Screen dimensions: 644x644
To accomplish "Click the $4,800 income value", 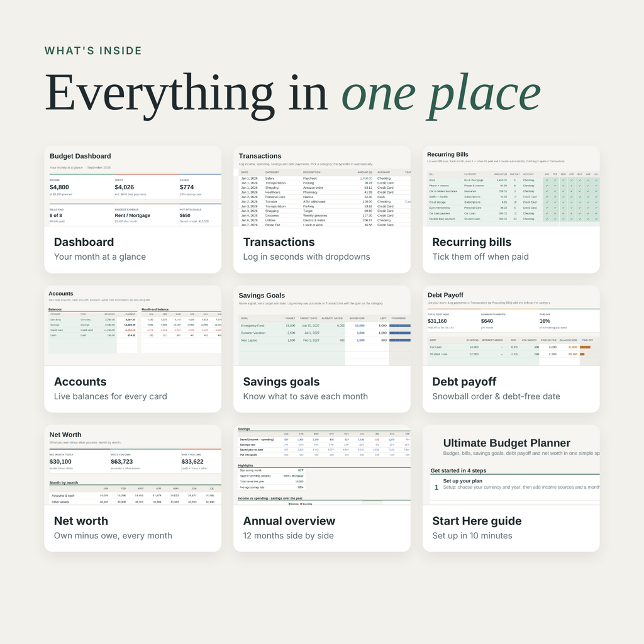I will tap(59, 187).
